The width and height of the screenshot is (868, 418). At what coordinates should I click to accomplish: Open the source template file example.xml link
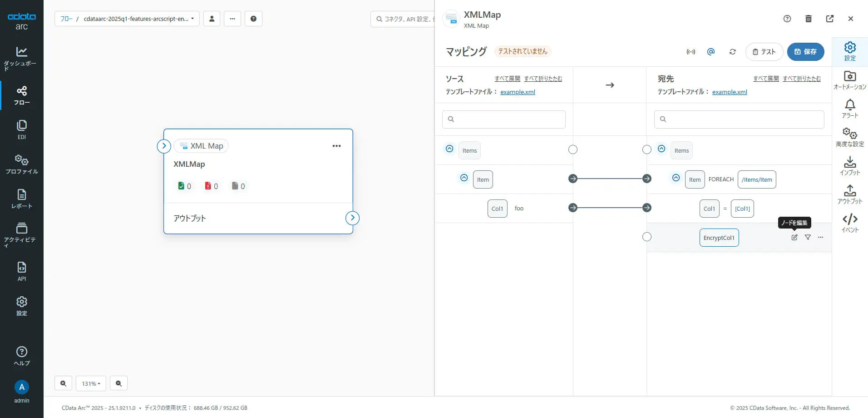pos(518,92)
